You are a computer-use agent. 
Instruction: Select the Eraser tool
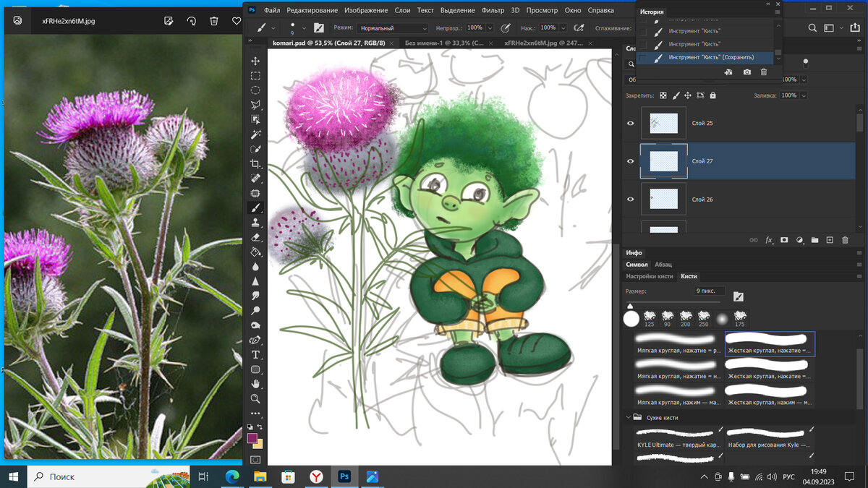coord(255,237)
